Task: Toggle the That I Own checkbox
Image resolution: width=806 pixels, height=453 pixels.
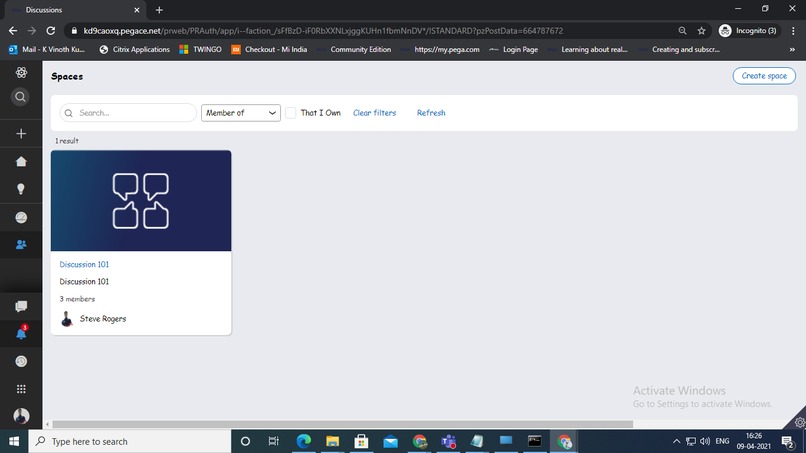Action: pos(290,113)
